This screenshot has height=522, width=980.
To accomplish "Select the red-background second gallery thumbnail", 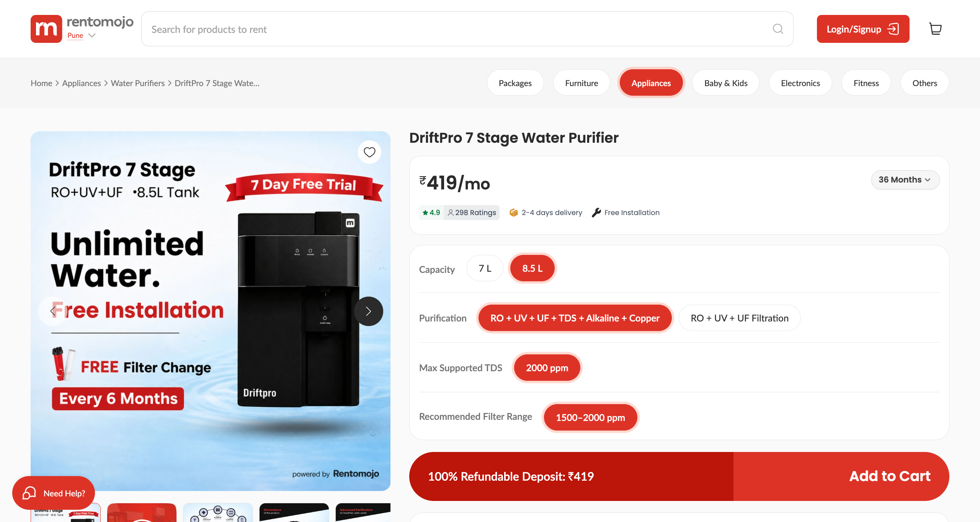I will pos(142,512).
